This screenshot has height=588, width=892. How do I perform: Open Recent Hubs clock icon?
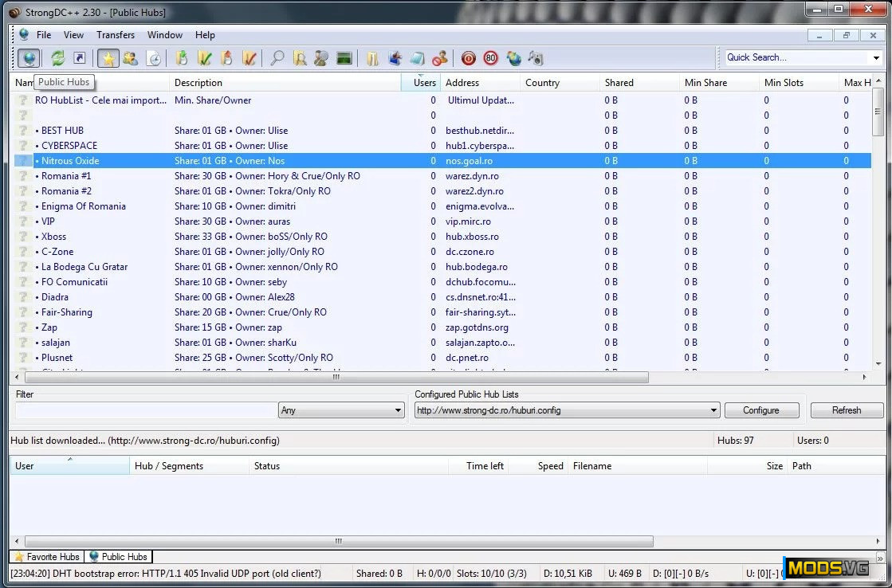click(x=154, y=58)
